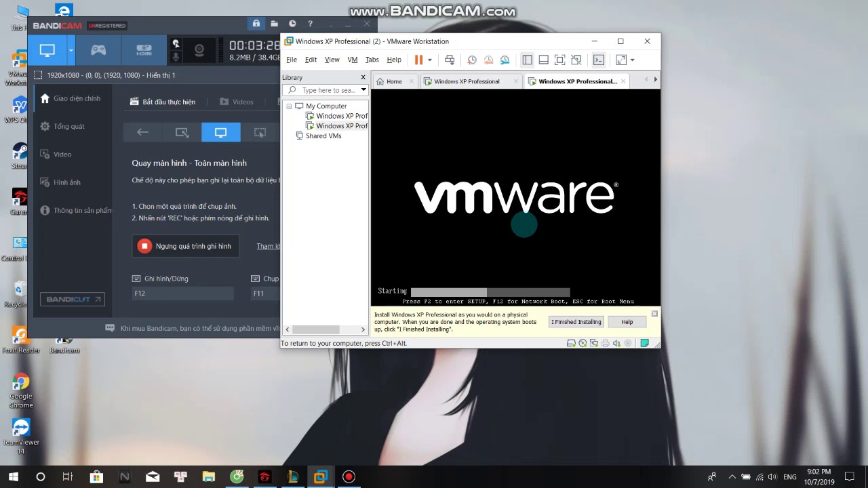
Task: Open the VM menu in VMware
Action: tap(353, 60)
